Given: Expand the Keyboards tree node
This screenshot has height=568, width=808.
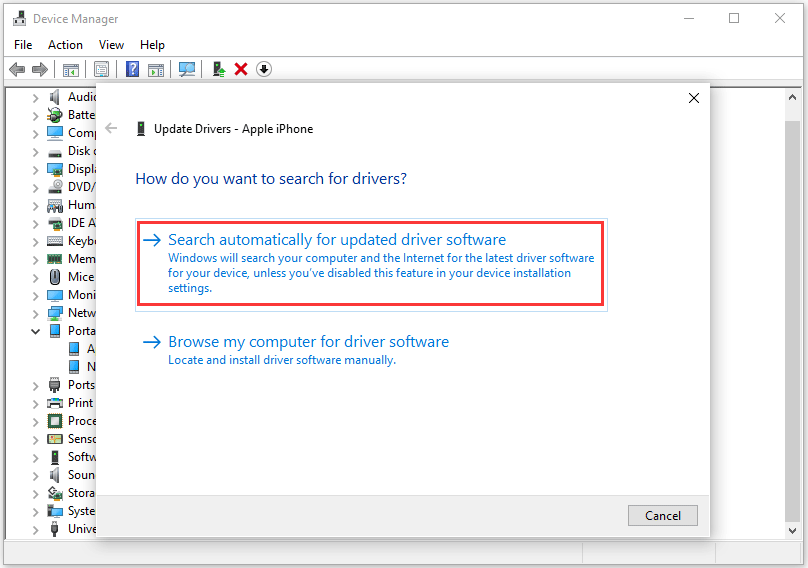Looking at the screenshot, I should tap(36, 241).
